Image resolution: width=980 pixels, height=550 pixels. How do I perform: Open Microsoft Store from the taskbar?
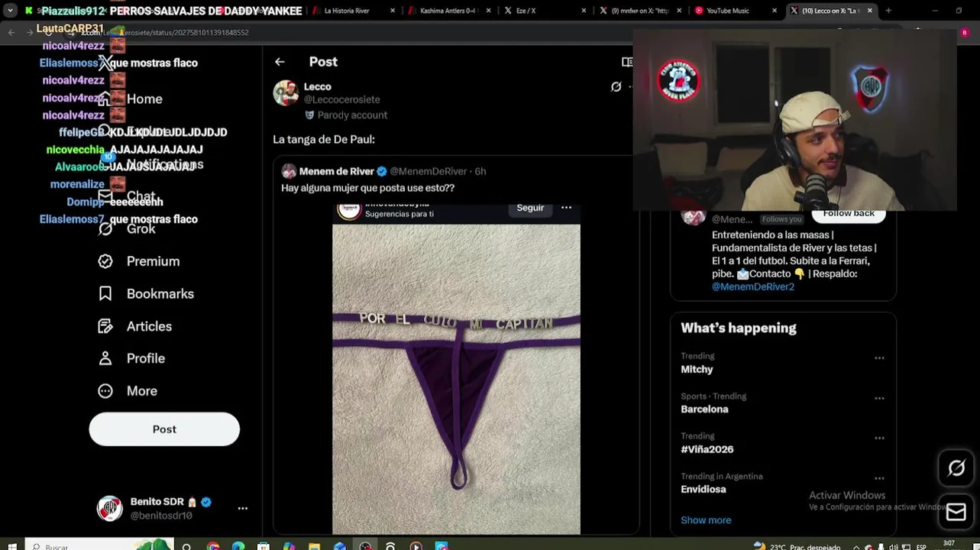click(x=264, y=546)
